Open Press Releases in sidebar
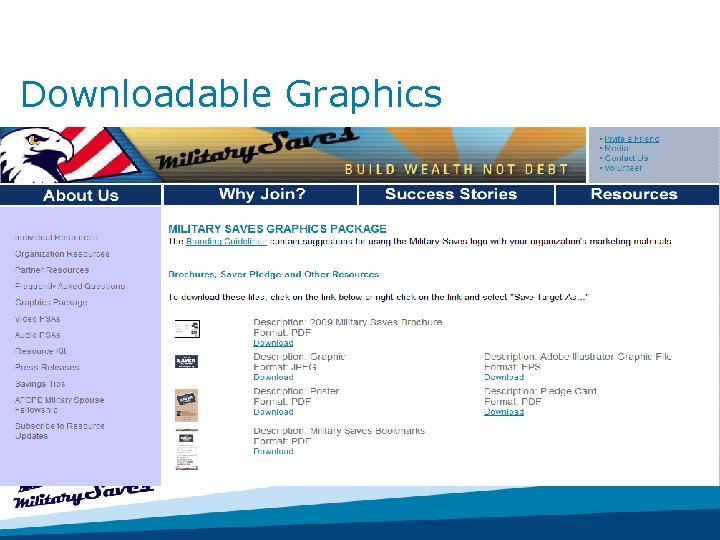 click(x=47, y=367)
